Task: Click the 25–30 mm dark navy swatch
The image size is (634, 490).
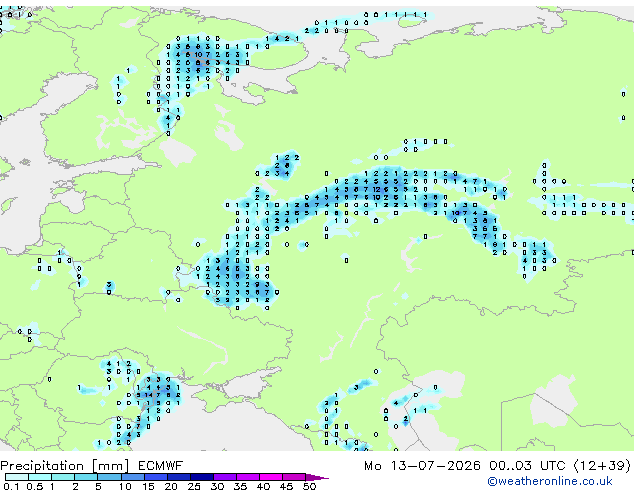Action: (x=202, y=477)
